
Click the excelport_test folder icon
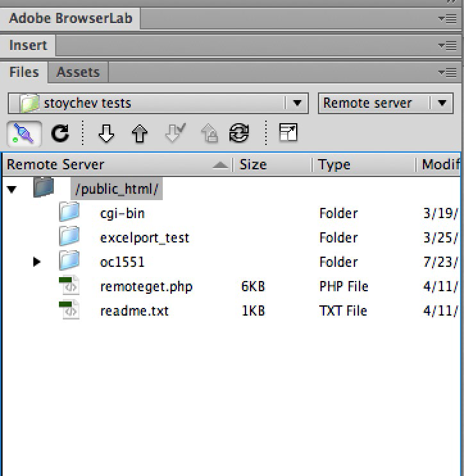[69, 236]
